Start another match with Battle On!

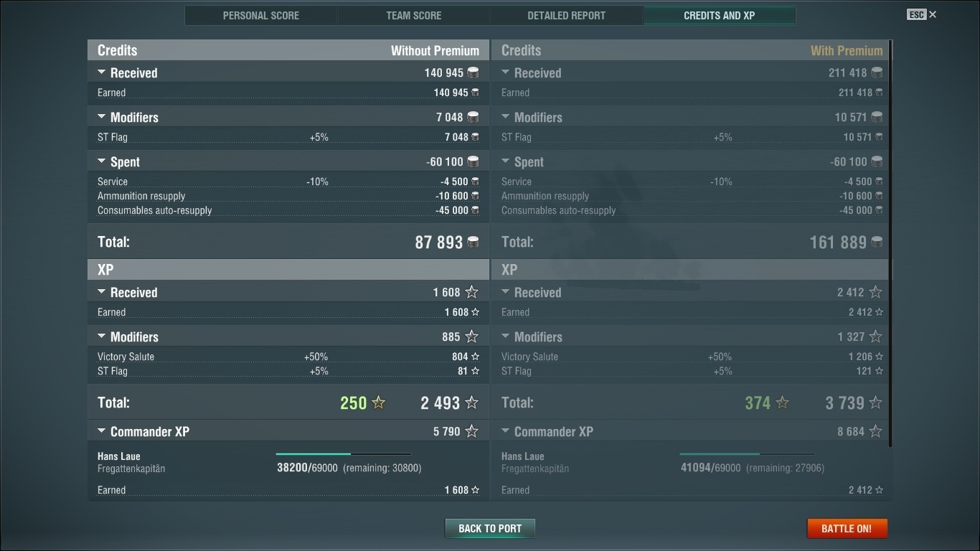847,529
